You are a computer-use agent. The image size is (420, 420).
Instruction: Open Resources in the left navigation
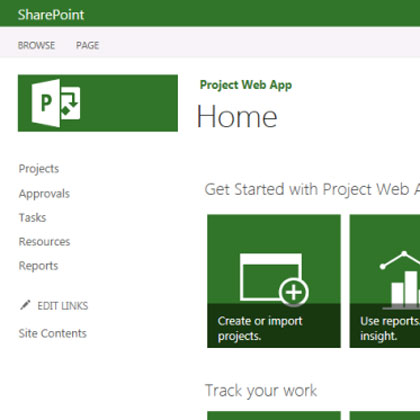pyautogui.click(x=44, y=242)
